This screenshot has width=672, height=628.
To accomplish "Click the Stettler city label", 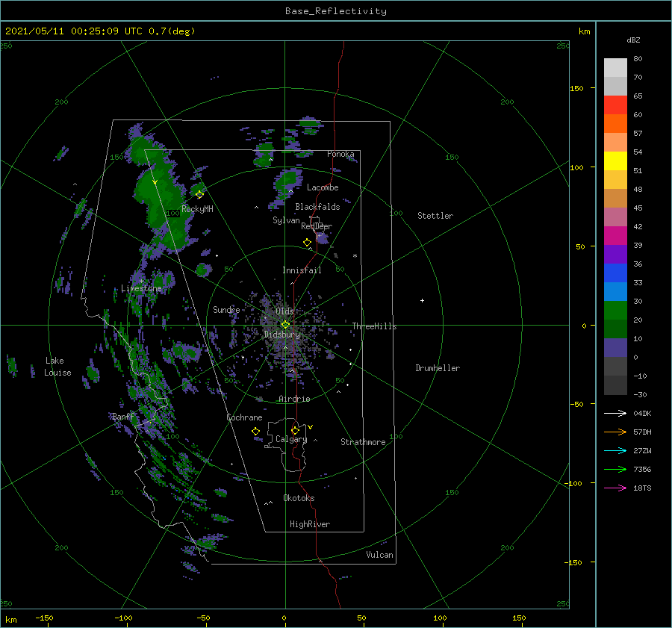I will [x=435, y=216].
